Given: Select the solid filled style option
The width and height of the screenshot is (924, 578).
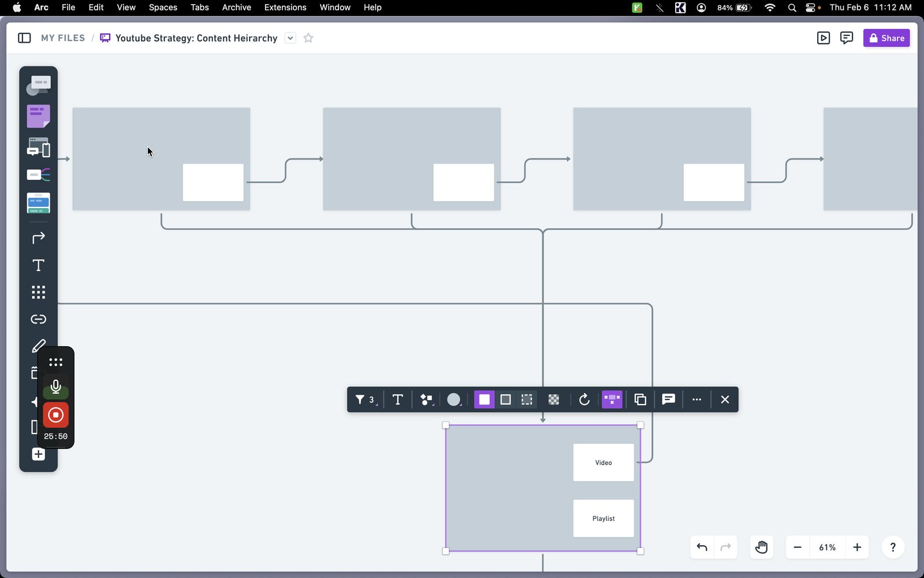Looking at the screenshot, I should [x=485, y=399].
